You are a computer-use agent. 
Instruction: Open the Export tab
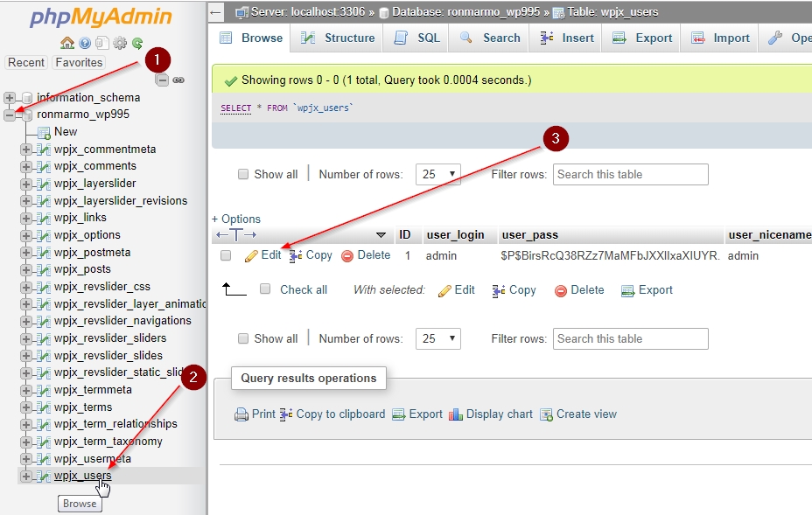[x=642, y=38]
